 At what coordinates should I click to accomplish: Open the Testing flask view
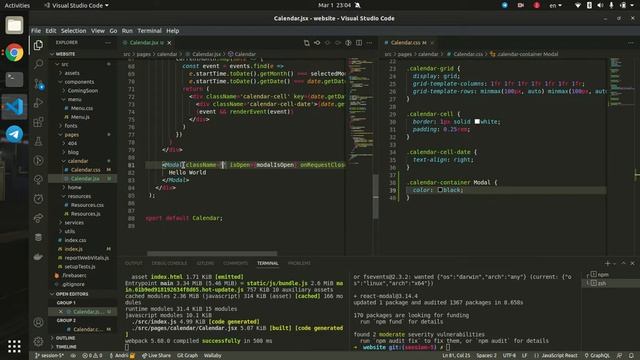(x=38, y=141)
